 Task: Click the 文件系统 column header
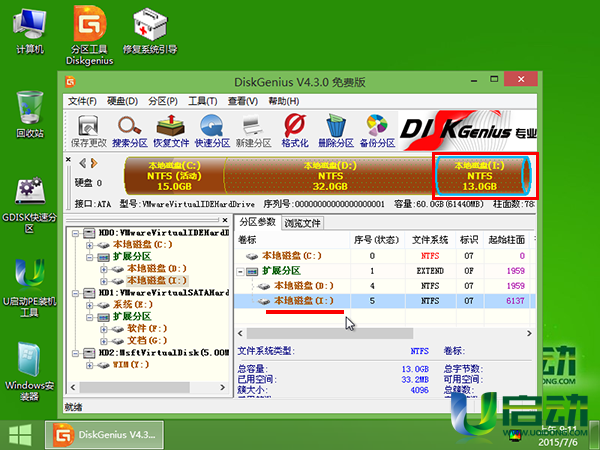(430, 240)
